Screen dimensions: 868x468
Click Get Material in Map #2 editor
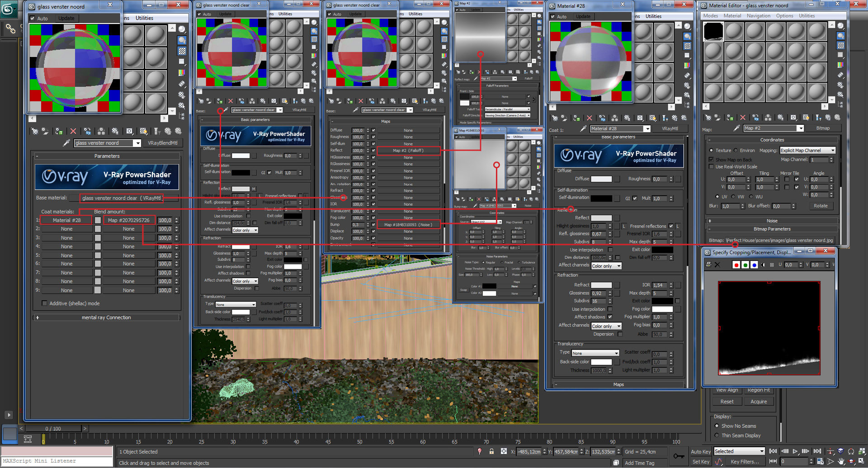pyautogui.click(x=708, y=117)
